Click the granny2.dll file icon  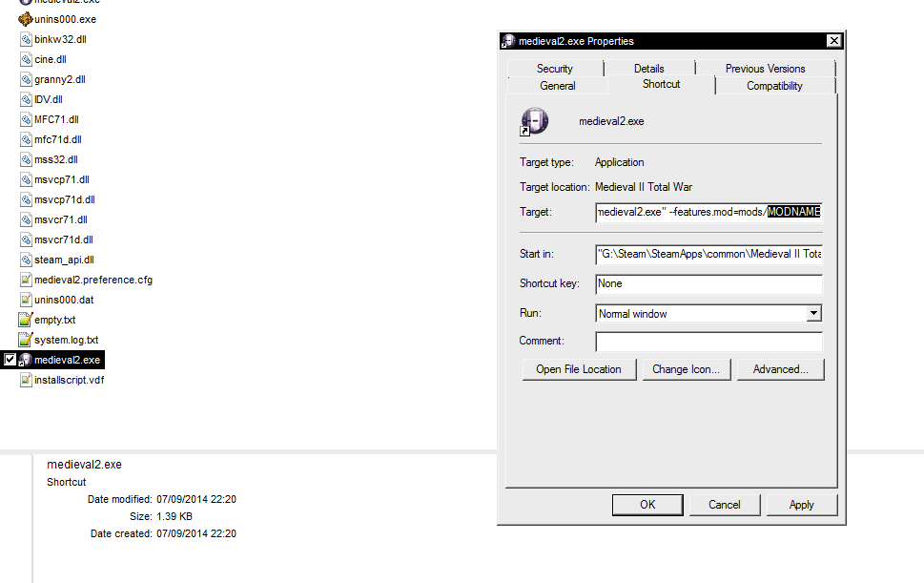[26, 79]
